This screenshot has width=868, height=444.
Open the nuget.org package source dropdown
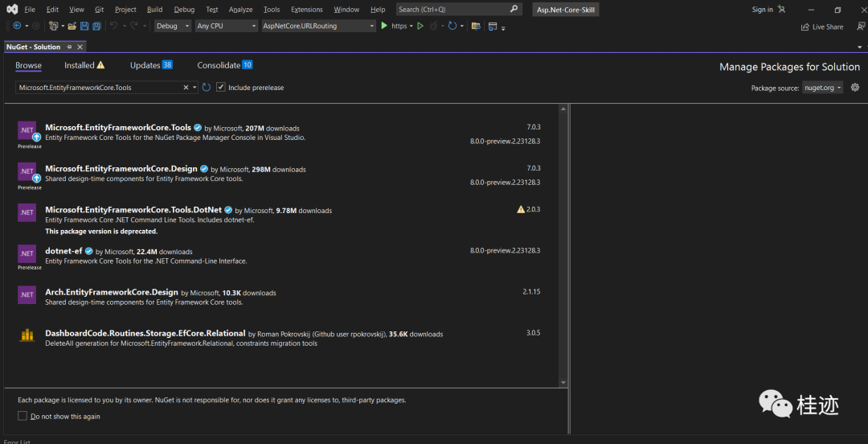coord(823,88)
